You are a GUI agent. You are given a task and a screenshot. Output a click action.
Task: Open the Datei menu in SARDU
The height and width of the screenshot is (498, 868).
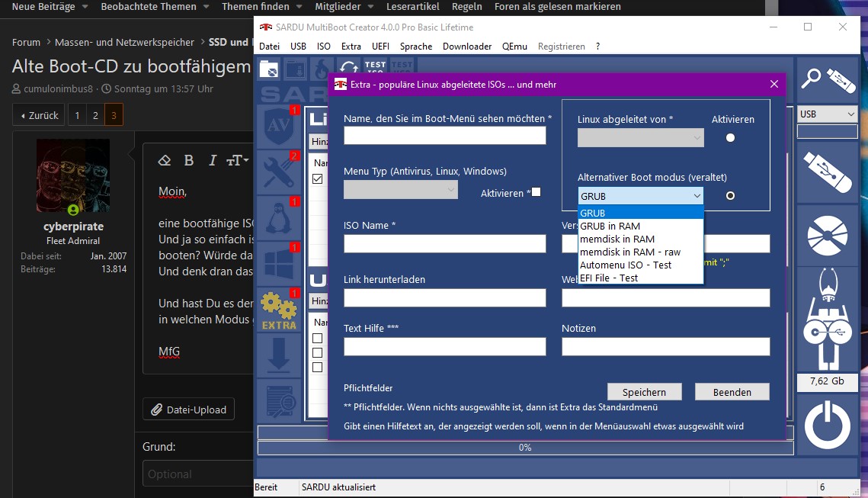point(269,47)
